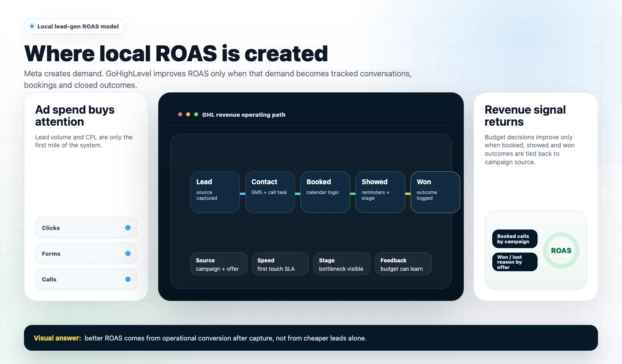Click the Local lead-gen ROAS model badge
Screen dimensions: 622x364
click(74, 26)
